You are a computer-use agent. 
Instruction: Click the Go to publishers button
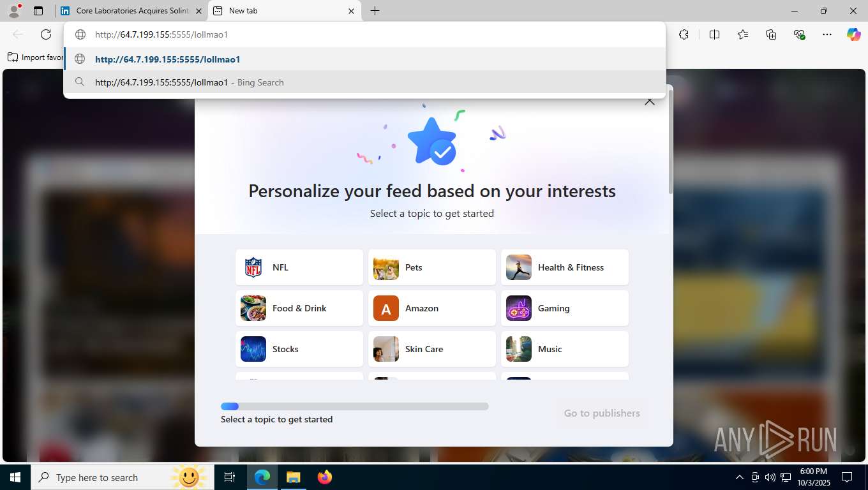coord(602,413)
